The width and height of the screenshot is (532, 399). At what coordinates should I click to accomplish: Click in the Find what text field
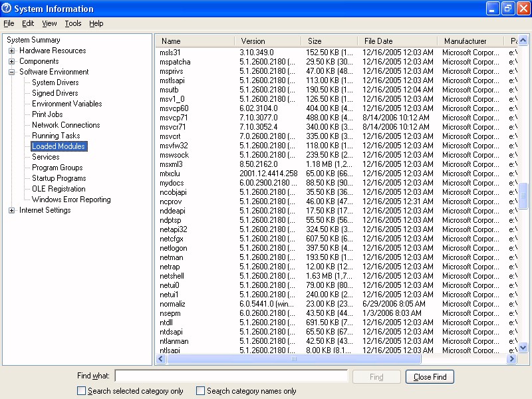(x=231, y=376)
